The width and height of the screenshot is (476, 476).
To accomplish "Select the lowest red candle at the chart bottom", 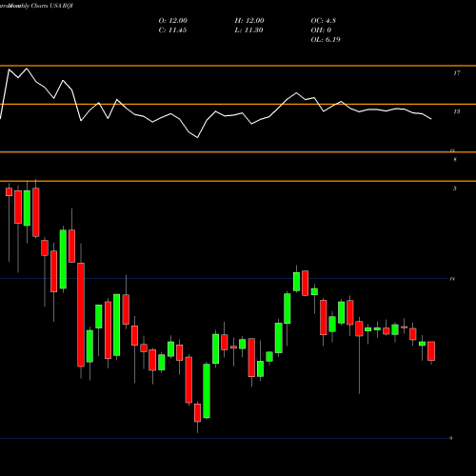I will 197,412.
